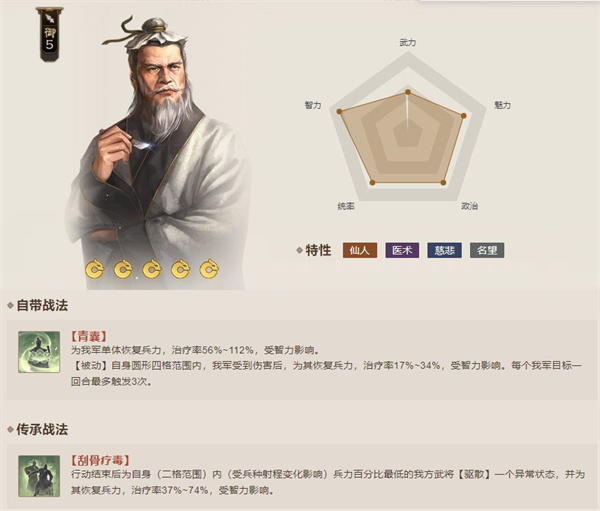Click the 青囊 skill icon
Screen dimensions: 600x511
[x=39, y=352]
